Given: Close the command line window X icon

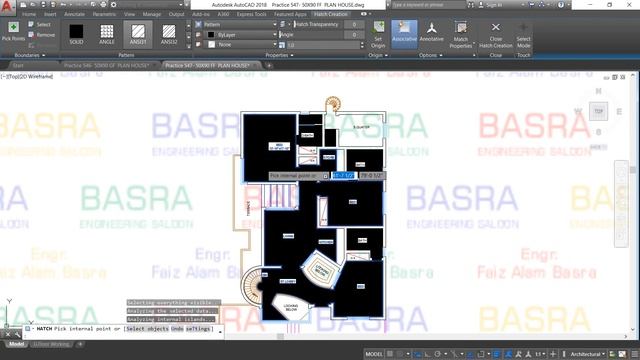Looking at the screenshot, I should tap(8, 335).
